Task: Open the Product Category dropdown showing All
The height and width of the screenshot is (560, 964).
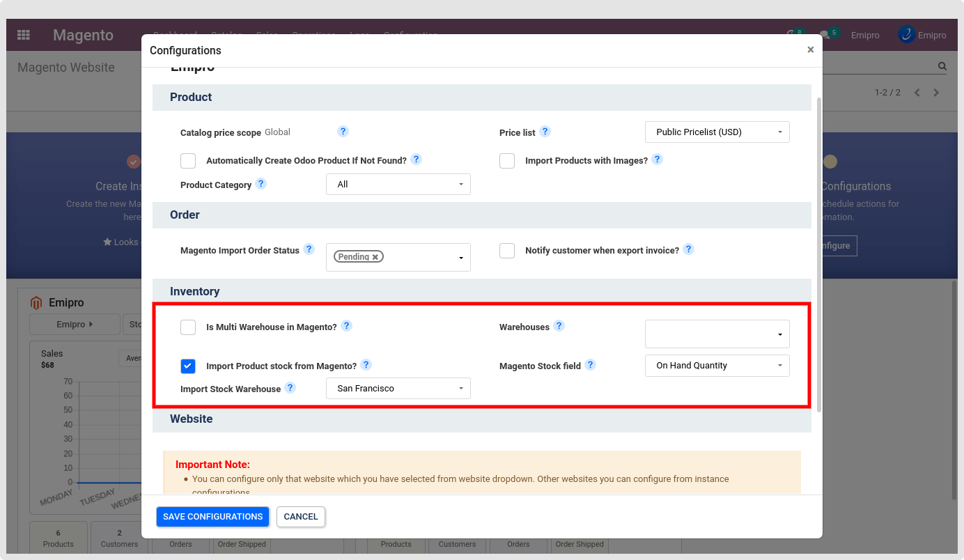Action: point(398,185)
